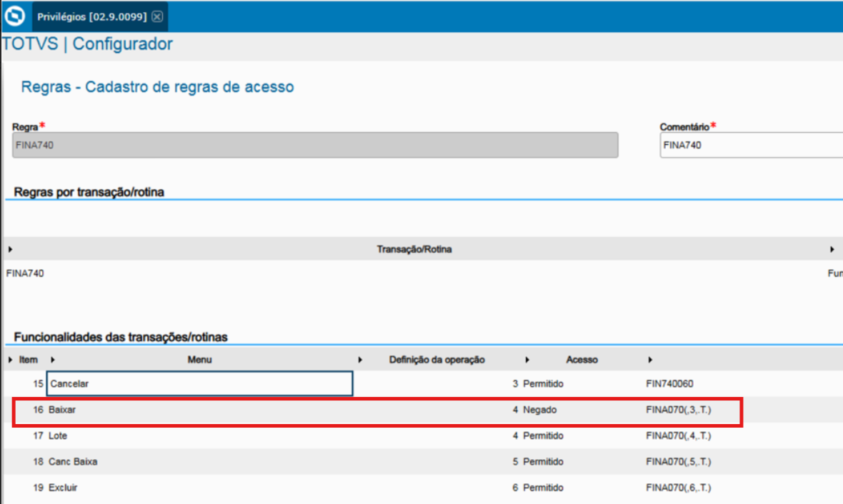Click the arrow between Item and Menu headers
Image resolution: width=843 pixels, height=504 pixels.
click(x=53, y=360)
